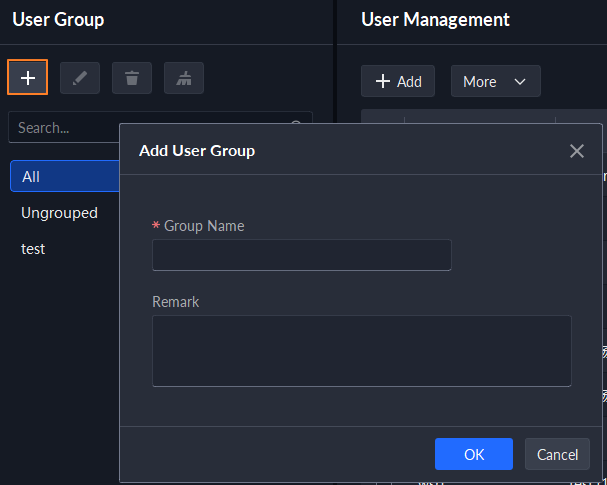Click the User Management panel heading
607x485 pixels.
tap(435, 19)
